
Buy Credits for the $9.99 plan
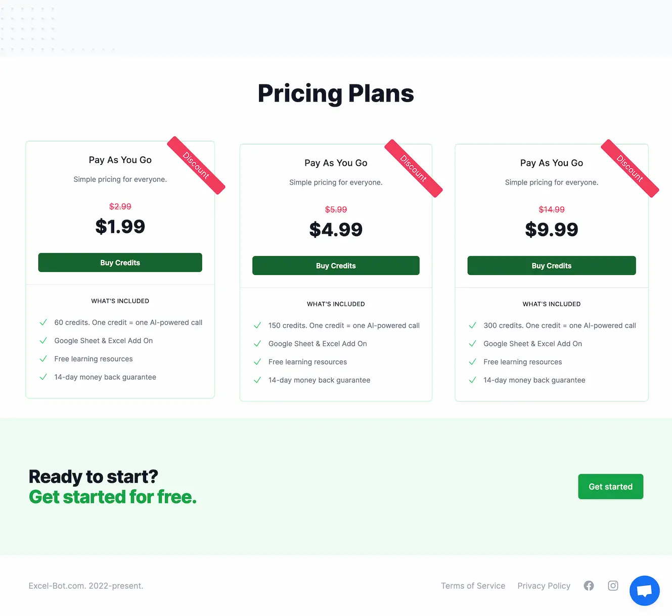pyautogui.click(x=551, y=266)
